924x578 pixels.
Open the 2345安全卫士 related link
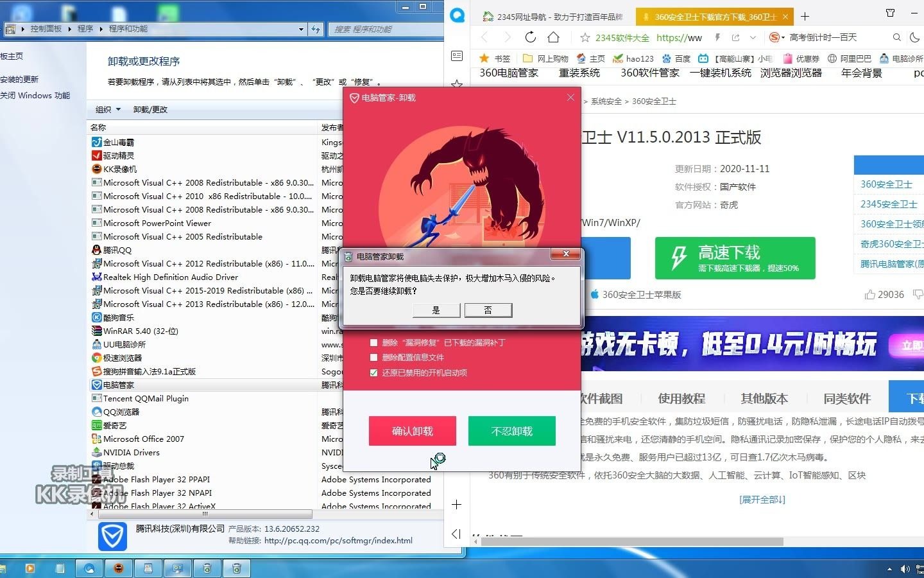point(889,204)
